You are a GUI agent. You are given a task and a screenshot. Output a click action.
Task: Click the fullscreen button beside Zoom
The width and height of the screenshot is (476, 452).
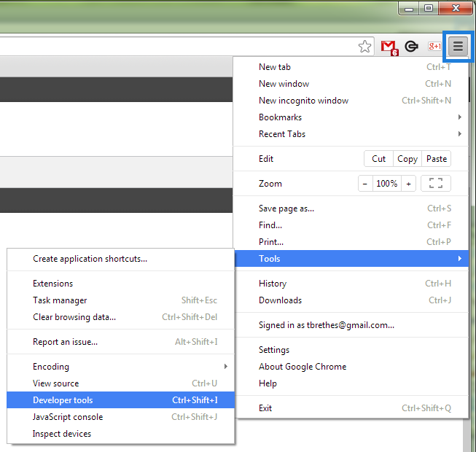(436, 183)
